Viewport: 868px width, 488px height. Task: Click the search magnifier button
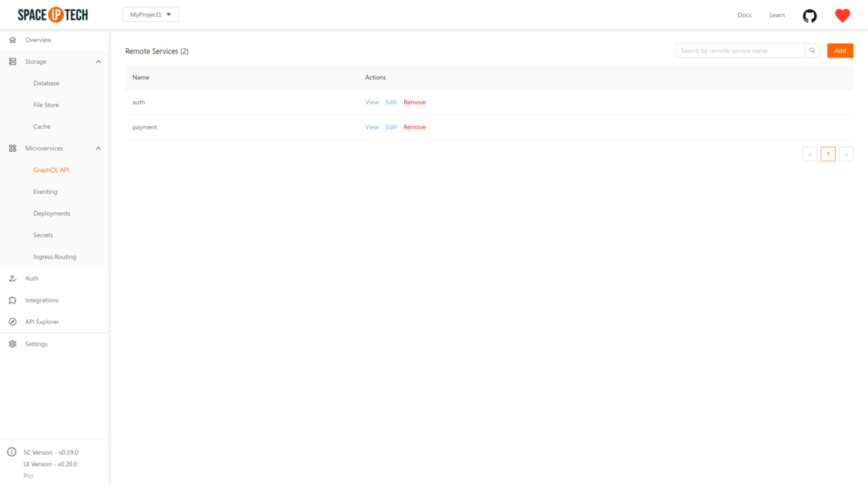pyautogui.click(x=812, y=51)
